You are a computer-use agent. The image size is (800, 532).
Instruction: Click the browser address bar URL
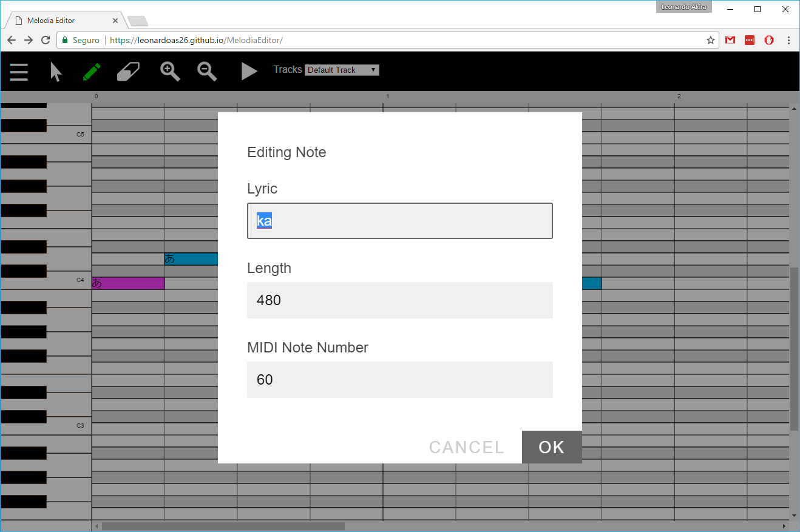pos(197,41)
